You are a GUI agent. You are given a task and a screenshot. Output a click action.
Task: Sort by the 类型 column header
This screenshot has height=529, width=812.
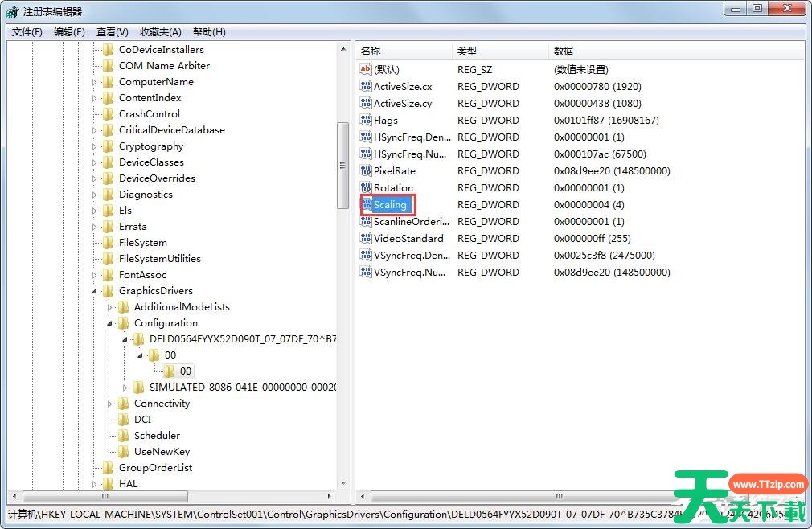[500, 51]
